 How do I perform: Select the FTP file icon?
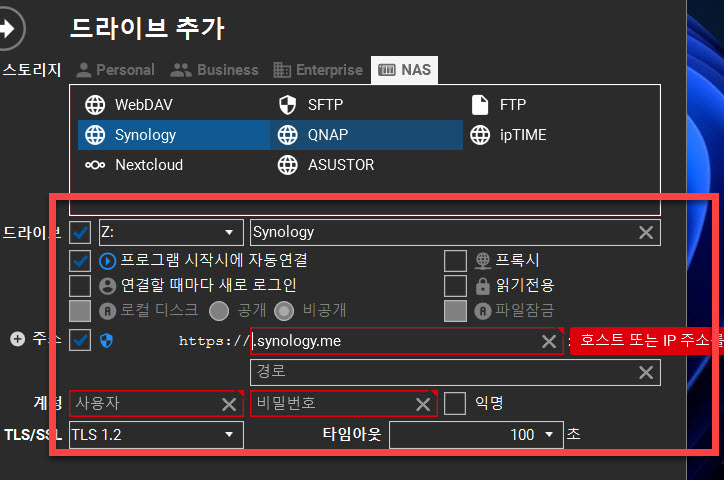pyautogui.click(x=480, y=105)
